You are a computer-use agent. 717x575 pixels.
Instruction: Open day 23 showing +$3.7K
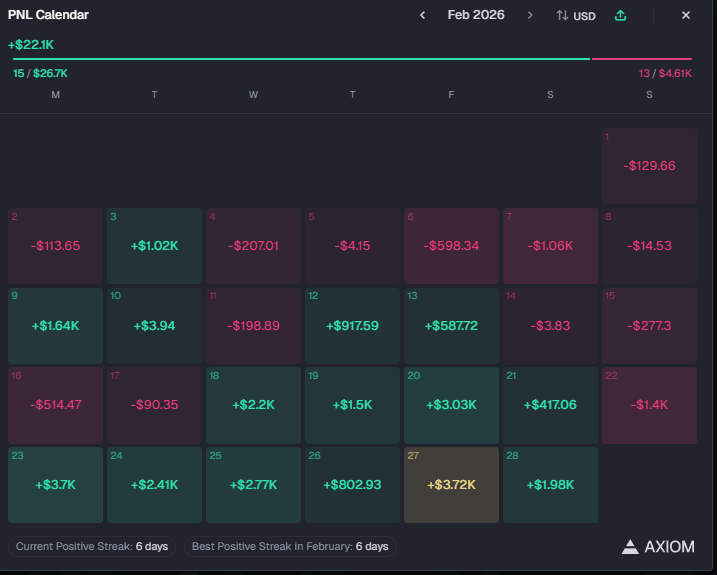(x=55, y=485)
